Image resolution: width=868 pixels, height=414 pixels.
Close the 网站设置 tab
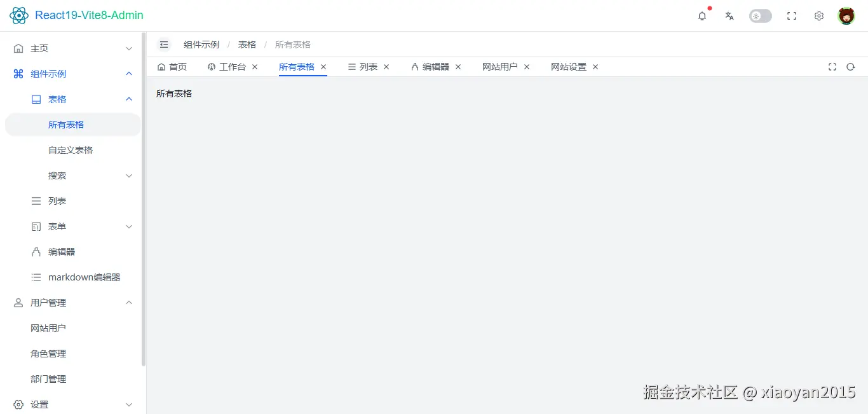[595, 67]
